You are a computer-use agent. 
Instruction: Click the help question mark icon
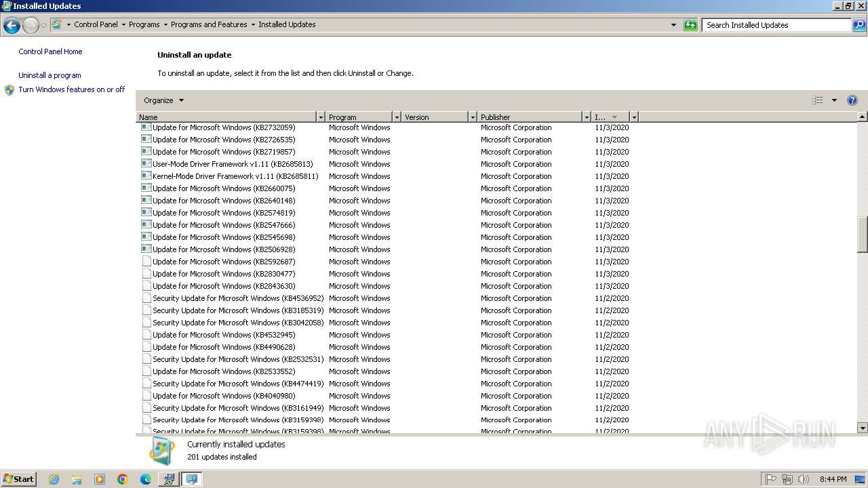(x=852, y=100)
